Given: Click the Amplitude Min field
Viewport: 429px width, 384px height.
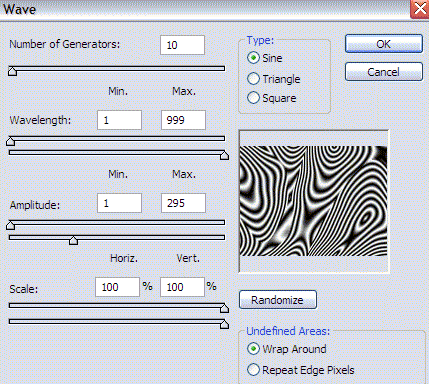Looking at the screenshot, I should 119,203.
